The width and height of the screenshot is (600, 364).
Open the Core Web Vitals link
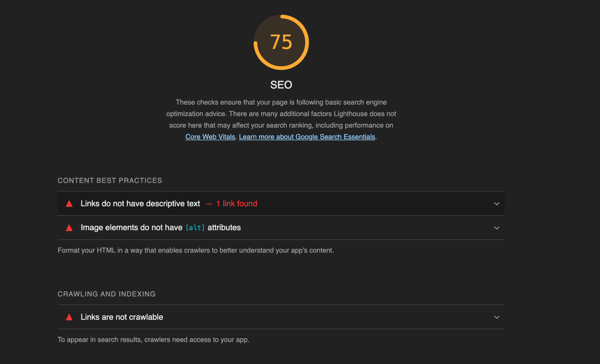point(210,137)
